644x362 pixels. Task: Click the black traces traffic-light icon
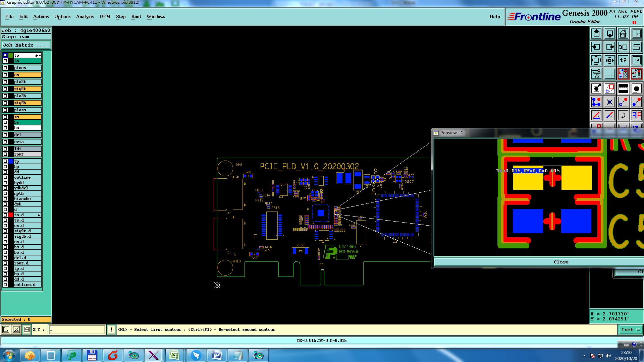636,74
